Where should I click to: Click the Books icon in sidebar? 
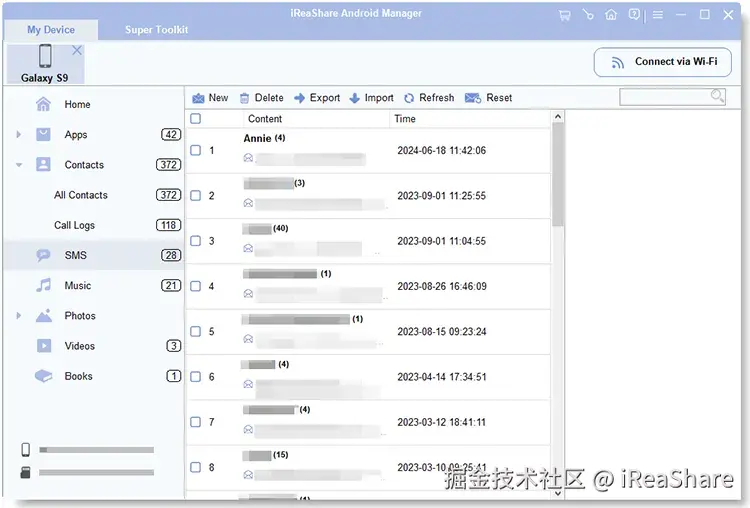point(44,376)
